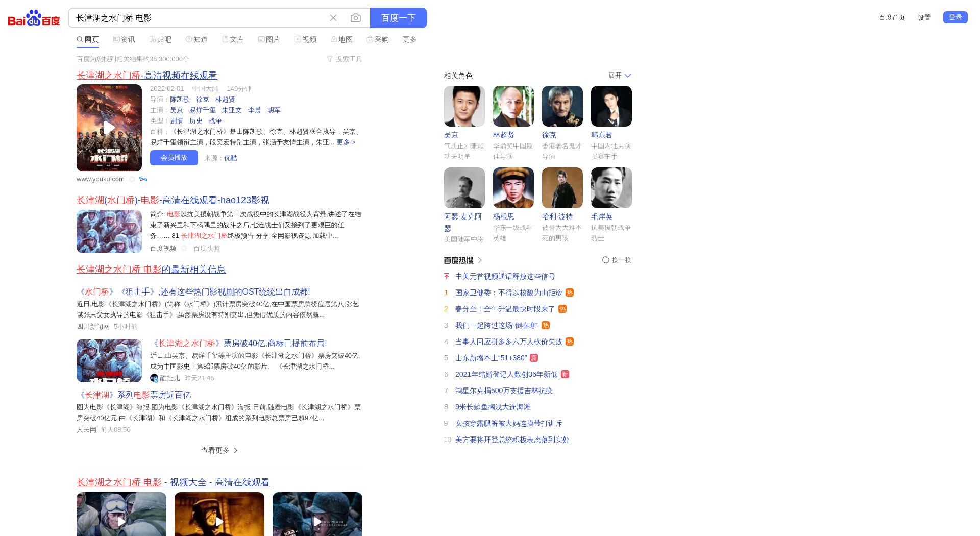Expand the 更多 menu
The width and height of the screenshot is (980, 536).
(410, 39)
